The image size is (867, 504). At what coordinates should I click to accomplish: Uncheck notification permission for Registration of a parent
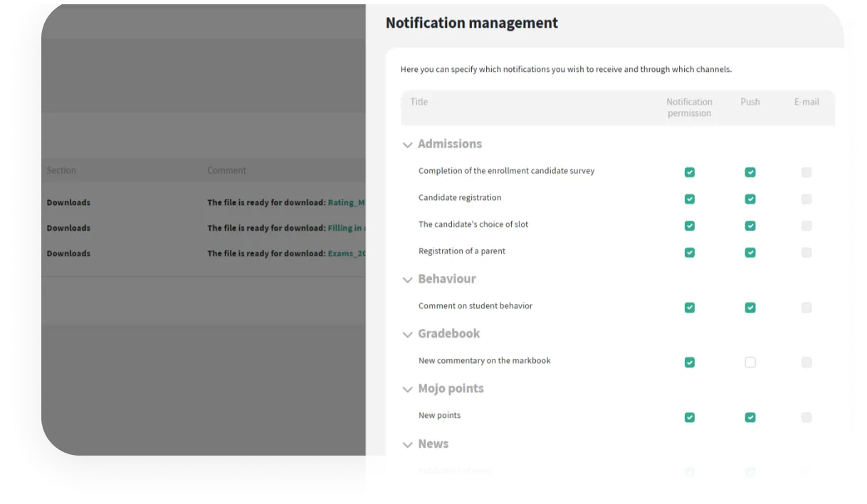[x=689, y=253]
